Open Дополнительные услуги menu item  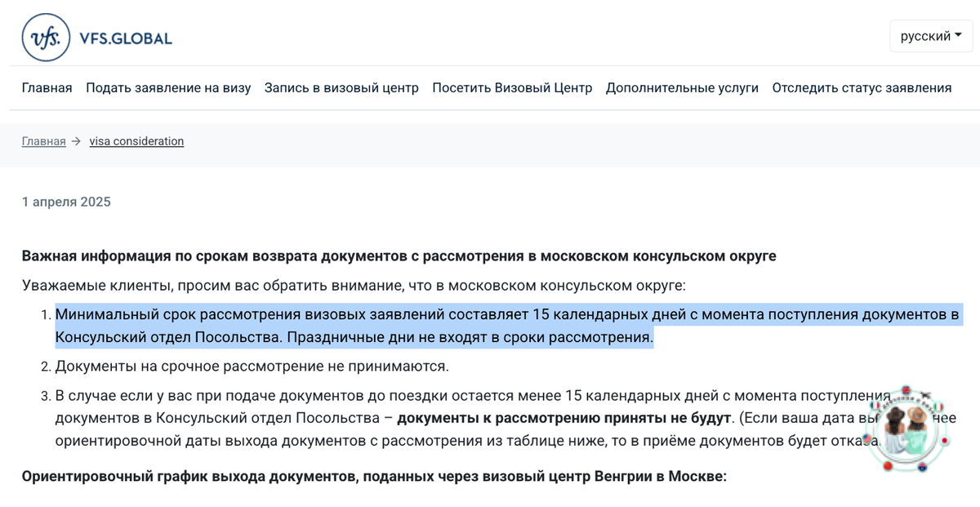coord(682,87)
